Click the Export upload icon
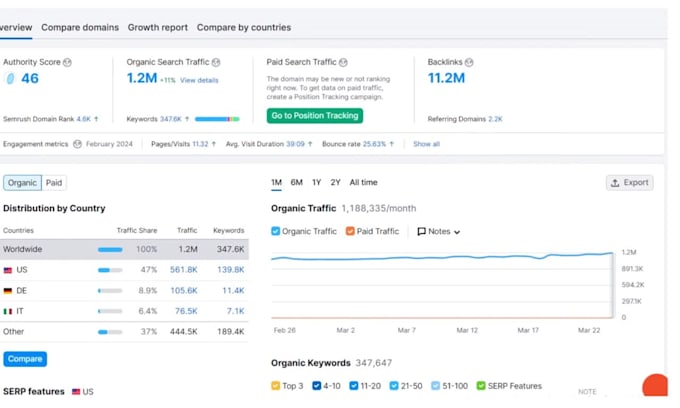The image size is (680, 408). [615, 183]
